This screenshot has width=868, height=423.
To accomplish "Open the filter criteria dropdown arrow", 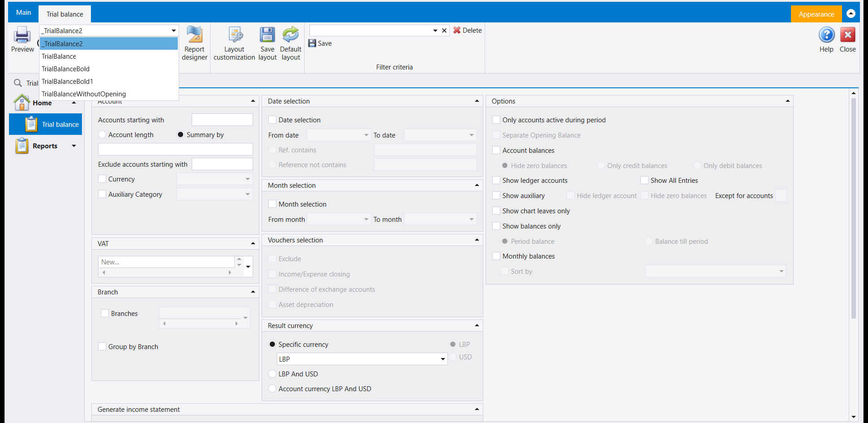I will pyautogui.click(x=435, y=30).
